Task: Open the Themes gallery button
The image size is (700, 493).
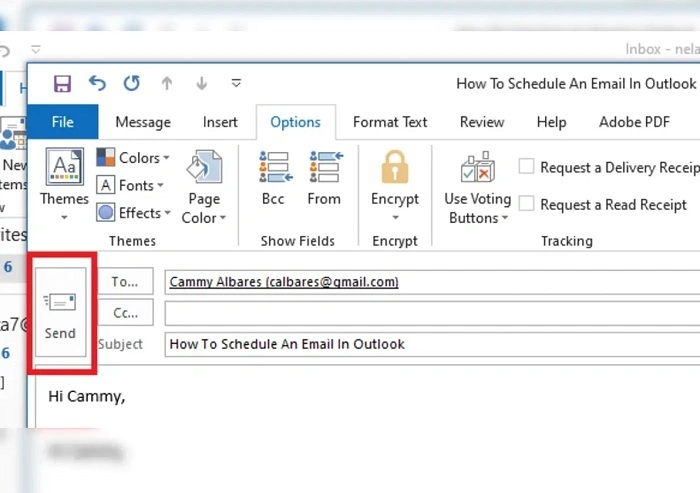Action: click(x=64, y=184)
